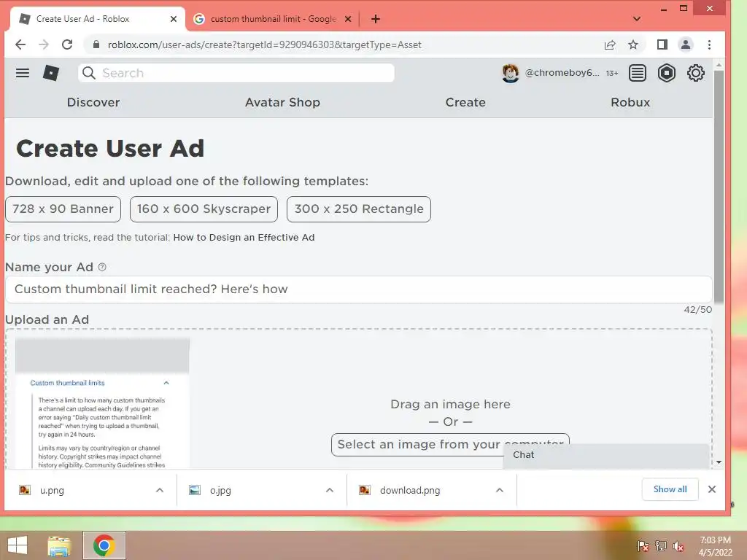
Task: Collapse the Custom thumbnail limits section chevron
Action: tap(166, 383)
